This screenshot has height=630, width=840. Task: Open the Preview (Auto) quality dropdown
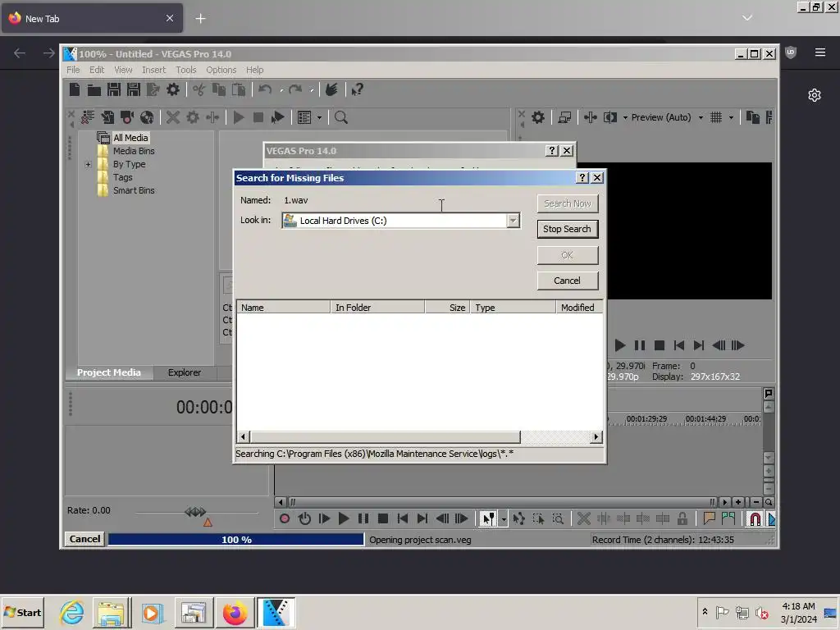pyautogui.click(x=701, y=117)
